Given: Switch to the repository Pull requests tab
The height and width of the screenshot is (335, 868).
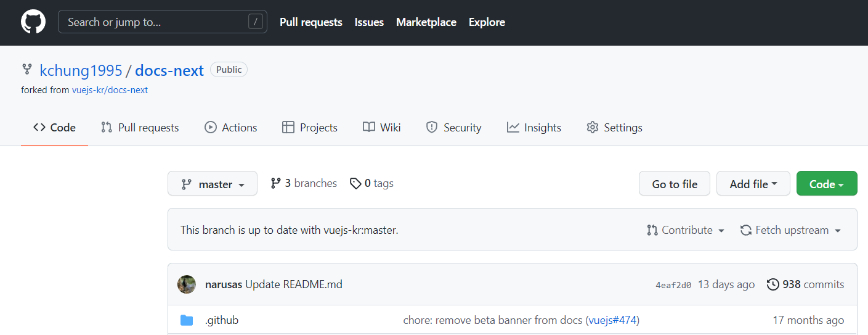Looking at the screenshot, I should 140,128.
